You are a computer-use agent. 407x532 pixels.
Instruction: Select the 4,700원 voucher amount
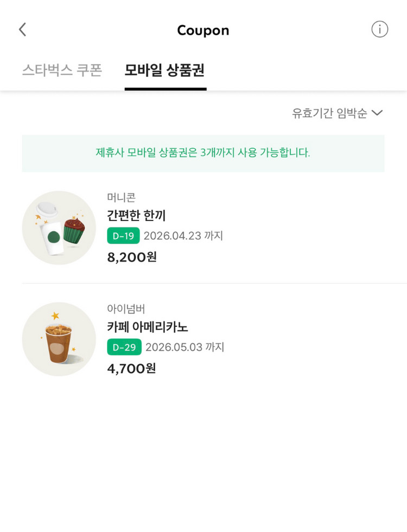[131, 369]
